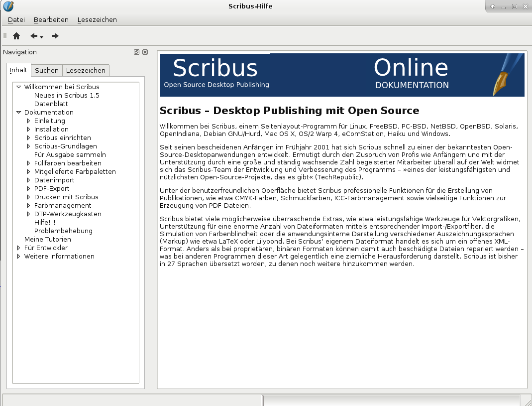The image size is (532, 406).
Task: Expand the PDF-Export tree node
Action: (x=29, y=188)
